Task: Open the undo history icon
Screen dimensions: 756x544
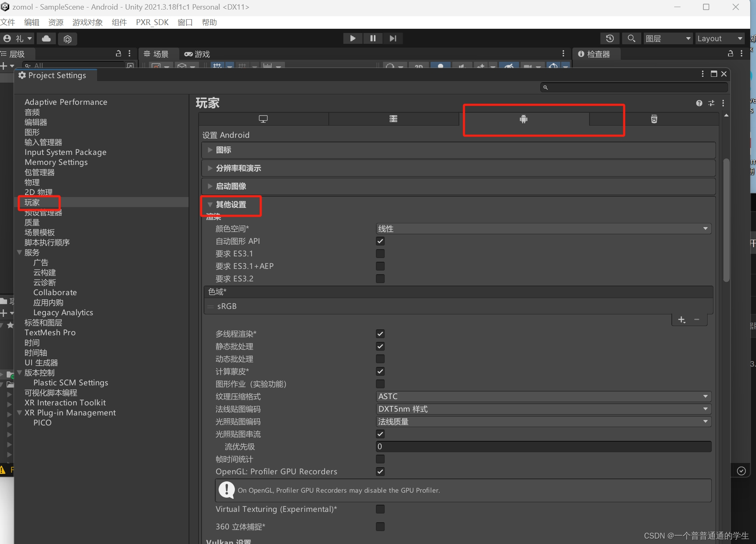Action: coord(610,38)
